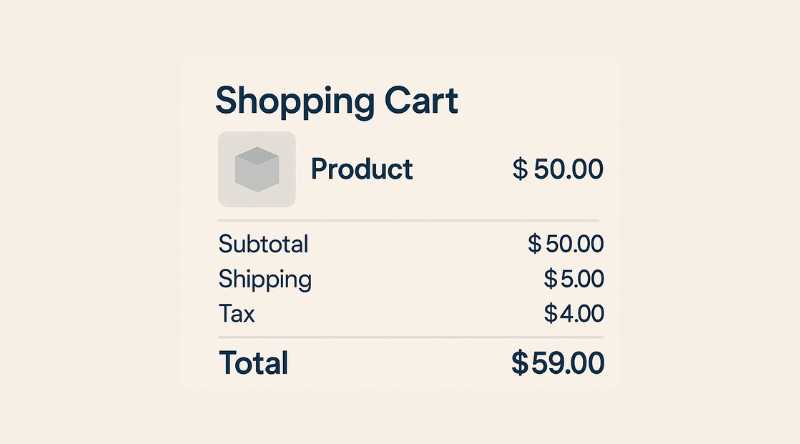Viewport: 800px width, 444px height.
Task: Select the Shipping cost $5.00
Action: (574, 278)
